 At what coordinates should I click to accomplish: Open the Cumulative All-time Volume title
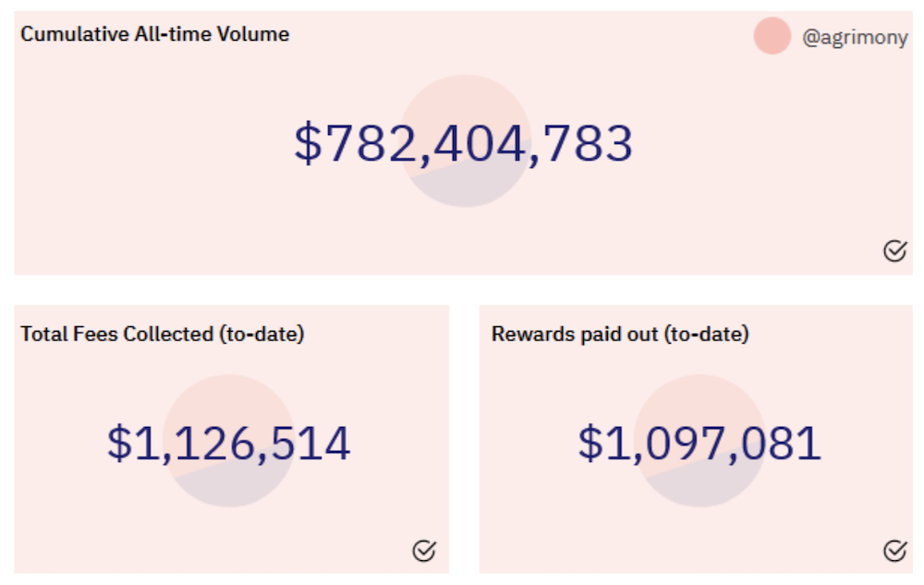(155, 34)
